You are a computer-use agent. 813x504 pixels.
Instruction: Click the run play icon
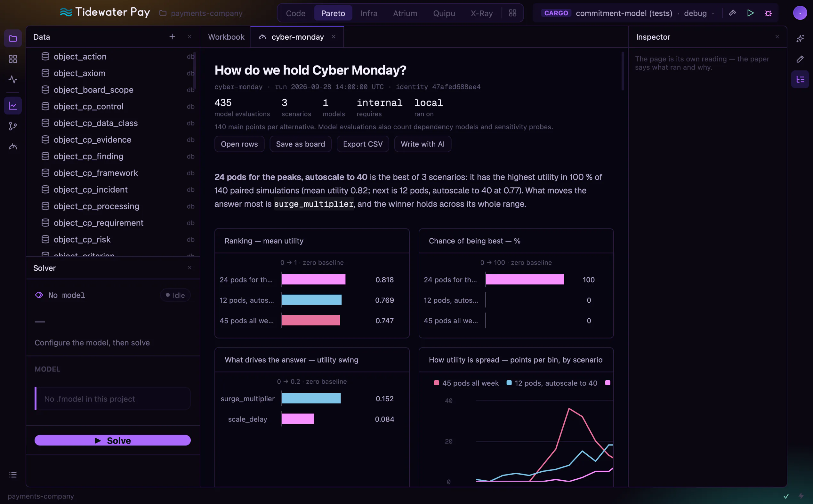pos(750,13)
